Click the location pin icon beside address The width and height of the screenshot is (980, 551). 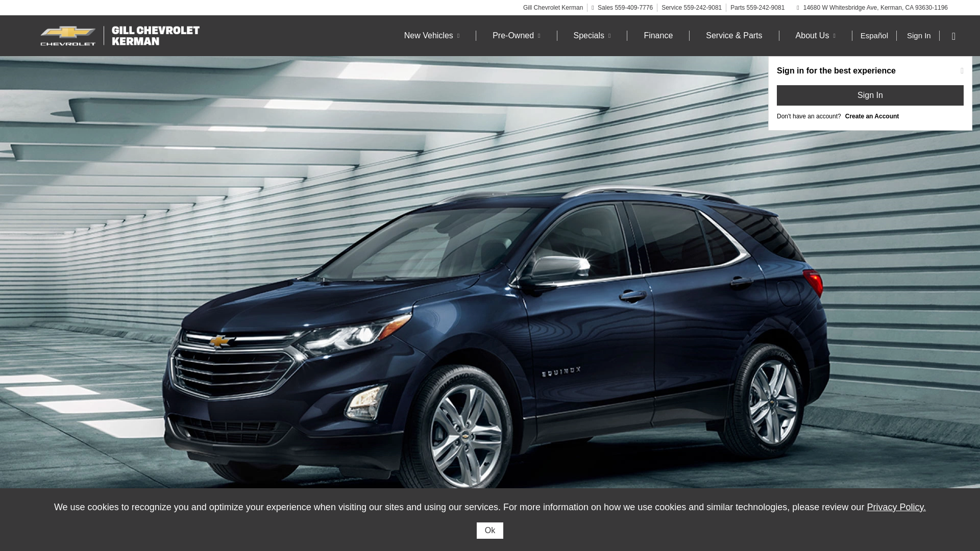798,8
